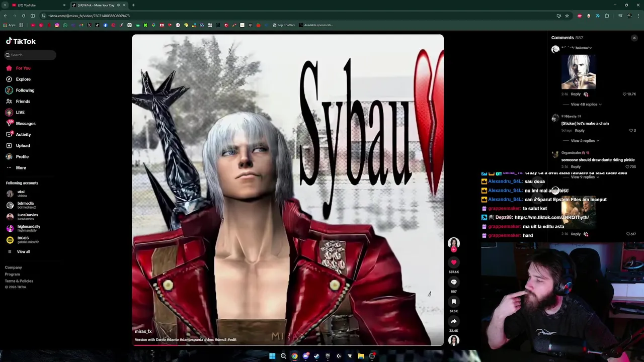The image size is (644, 362).
Task: Reply to Organdealer's comment
Action: [576, 167]
